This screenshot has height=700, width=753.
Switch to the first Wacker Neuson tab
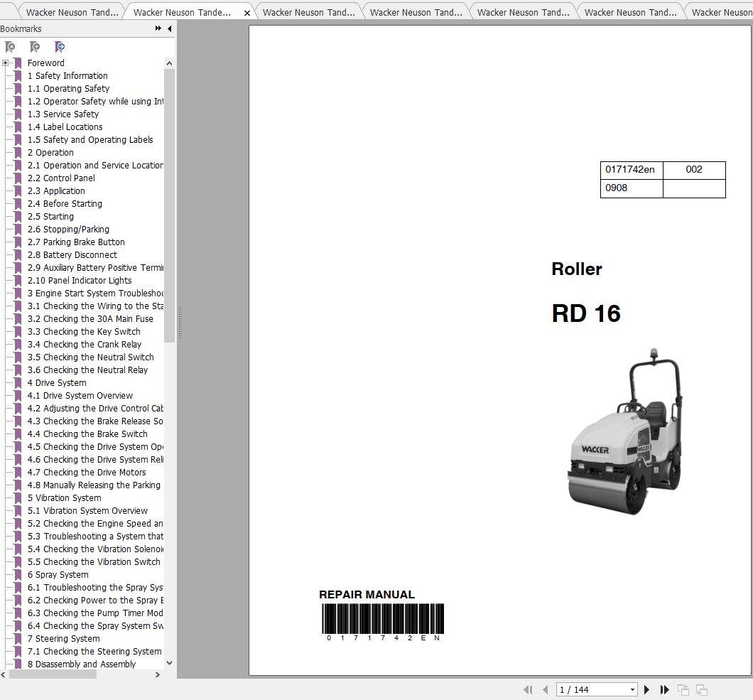[x=72, y=13]
